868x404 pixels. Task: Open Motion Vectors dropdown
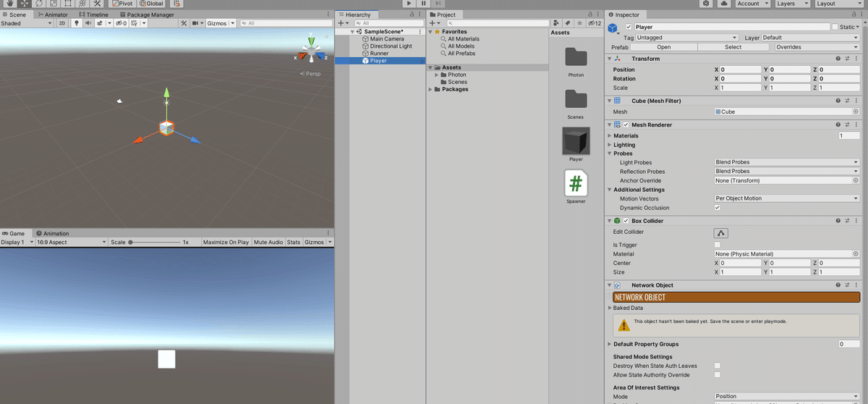(x=787, y=198)
